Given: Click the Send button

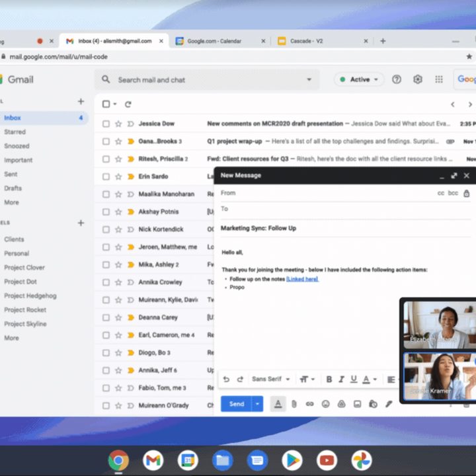Looking at the screenshot, I should coord(236,404).
